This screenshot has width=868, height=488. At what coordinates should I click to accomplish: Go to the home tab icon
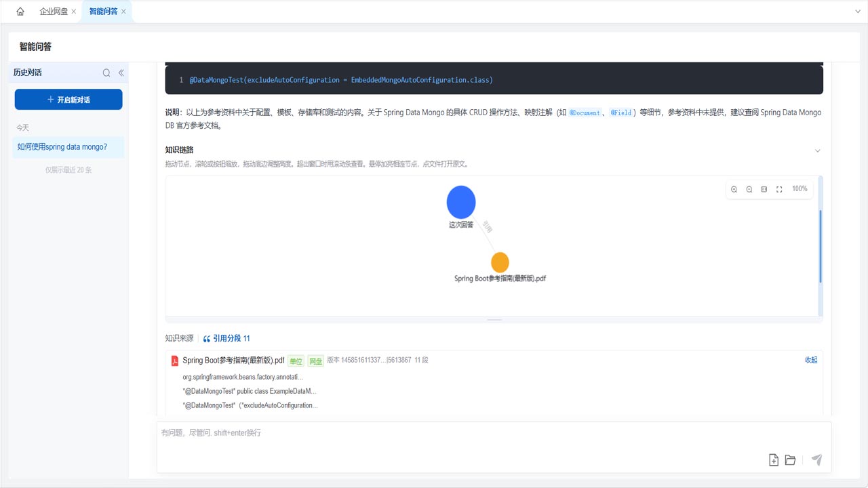pos(20,12)
